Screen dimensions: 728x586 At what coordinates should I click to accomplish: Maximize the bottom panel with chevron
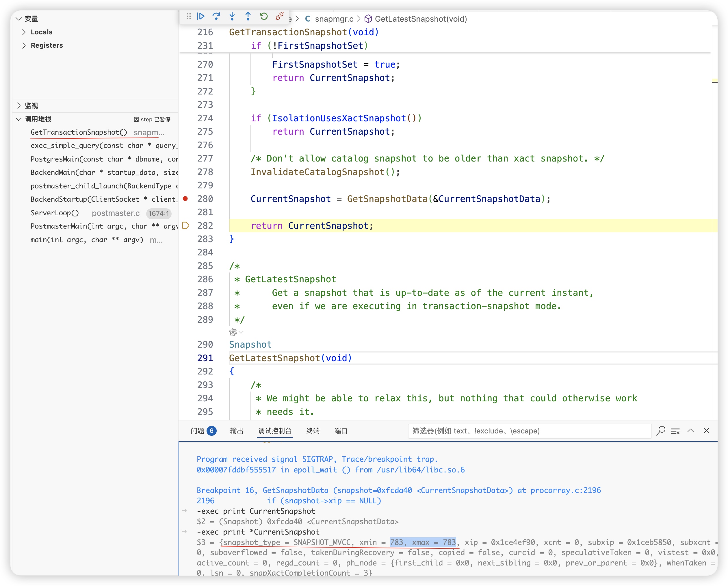click(x=690, y=431)
